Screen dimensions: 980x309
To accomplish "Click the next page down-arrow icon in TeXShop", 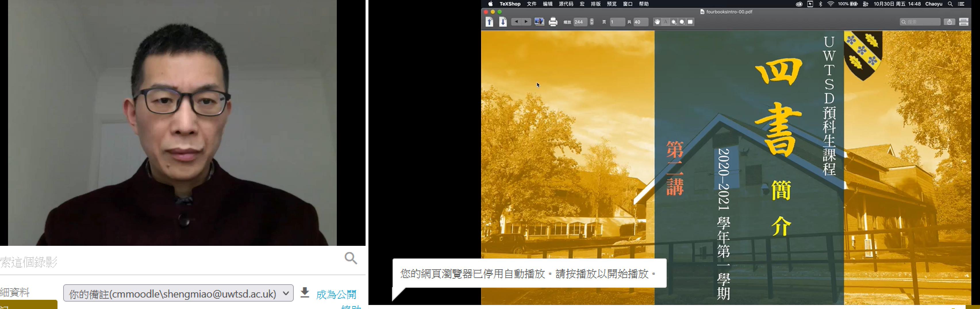I will (x=503, y=22).
